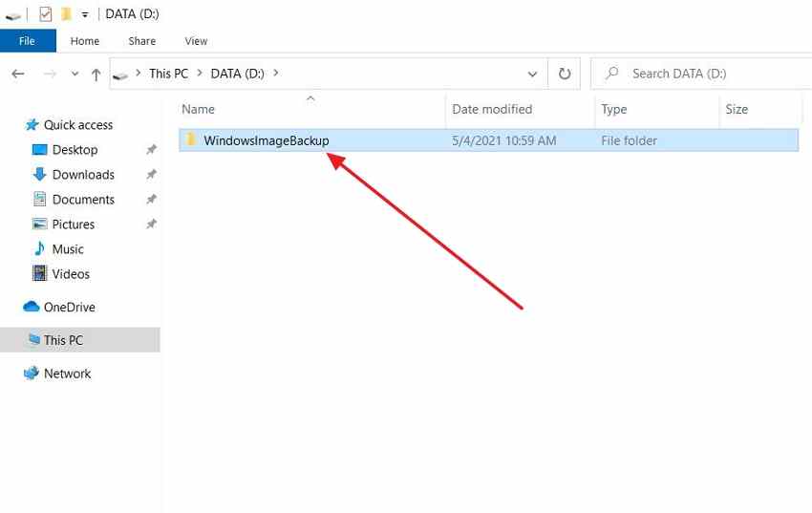
Task: Expand the chevron after DATA (D:) breadcrumb
Action: click(x=276, y=74)
